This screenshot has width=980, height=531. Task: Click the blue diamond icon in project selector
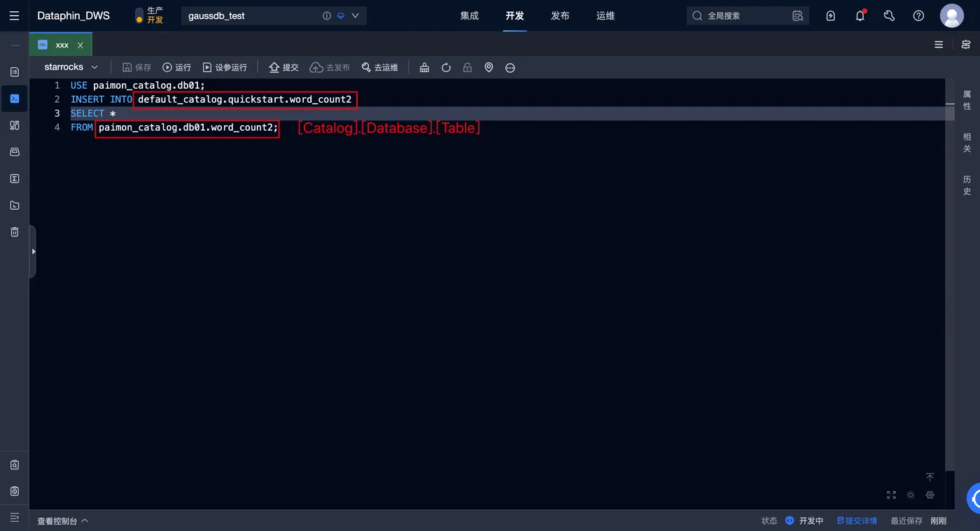click(x=341, y=15)
